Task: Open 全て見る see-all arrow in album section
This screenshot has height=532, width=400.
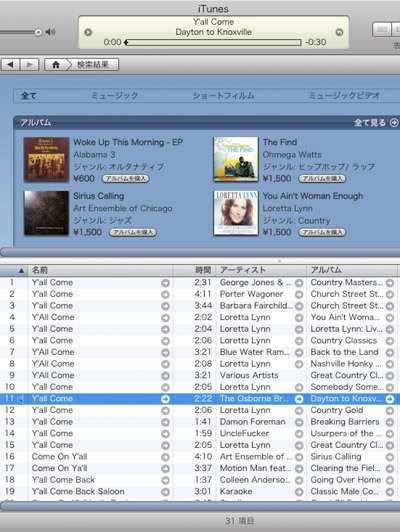Action: coord(394,122)
